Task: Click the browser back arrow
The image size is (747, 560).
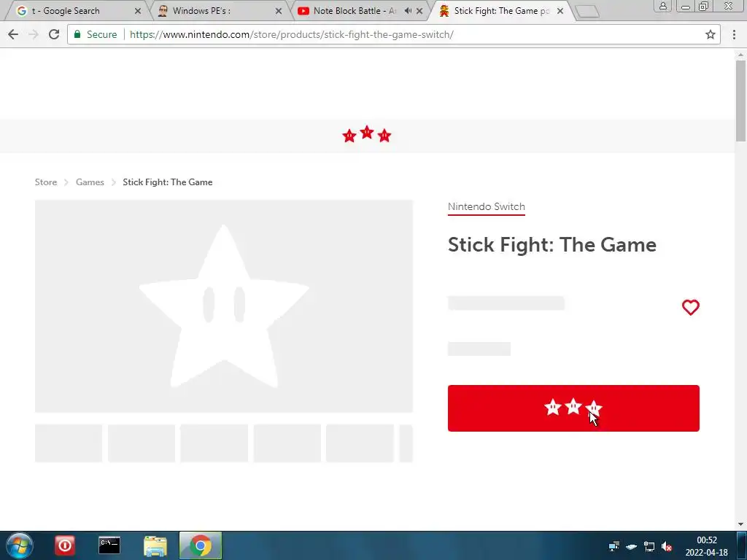Action: 13,34
